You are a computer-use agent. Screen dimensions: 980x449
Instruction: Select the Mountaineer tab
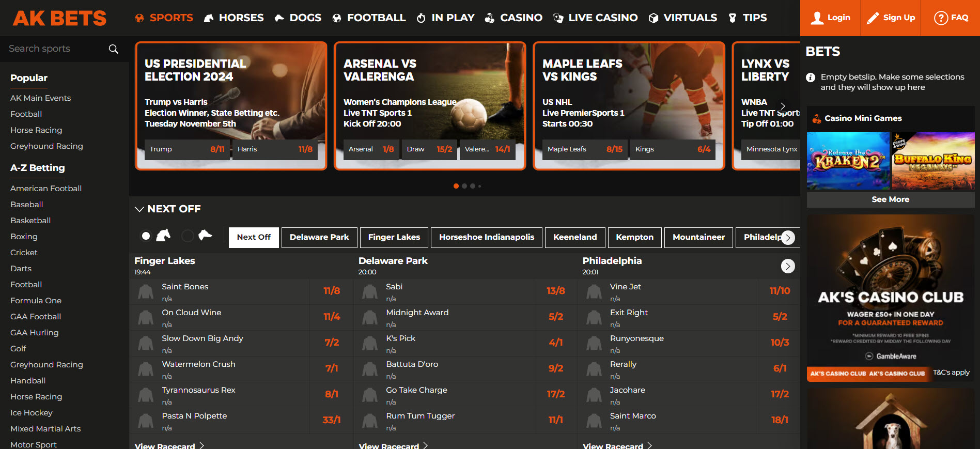[698, 237]
